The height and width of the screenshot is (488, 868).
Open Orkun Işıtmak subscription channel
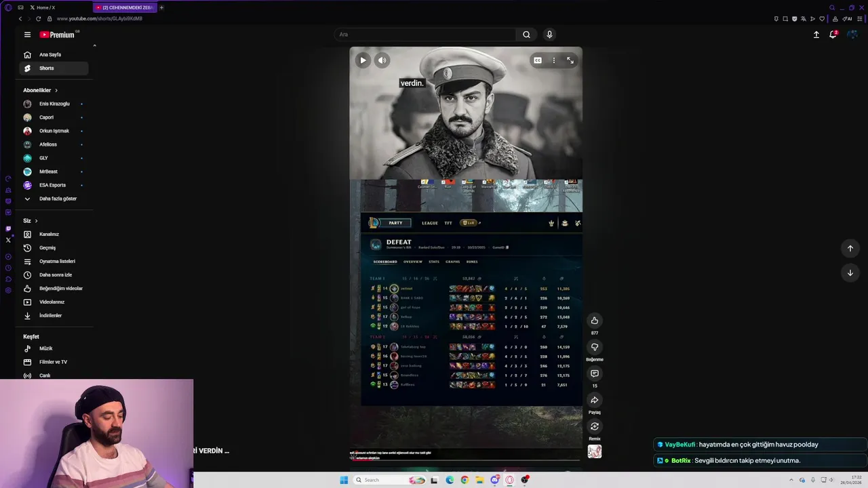point(54,131)
